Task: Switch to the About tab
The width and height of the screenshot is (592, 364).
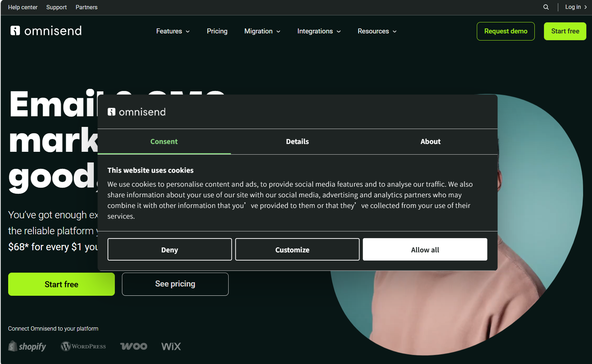Action: (x=430, y=141)
